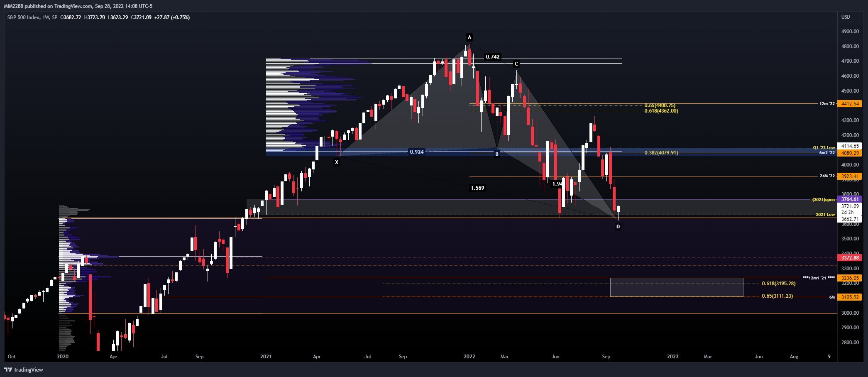Click the Aug label on time axis
The image size is (868, 377).
pyautogui.click(x=794, y=357)
